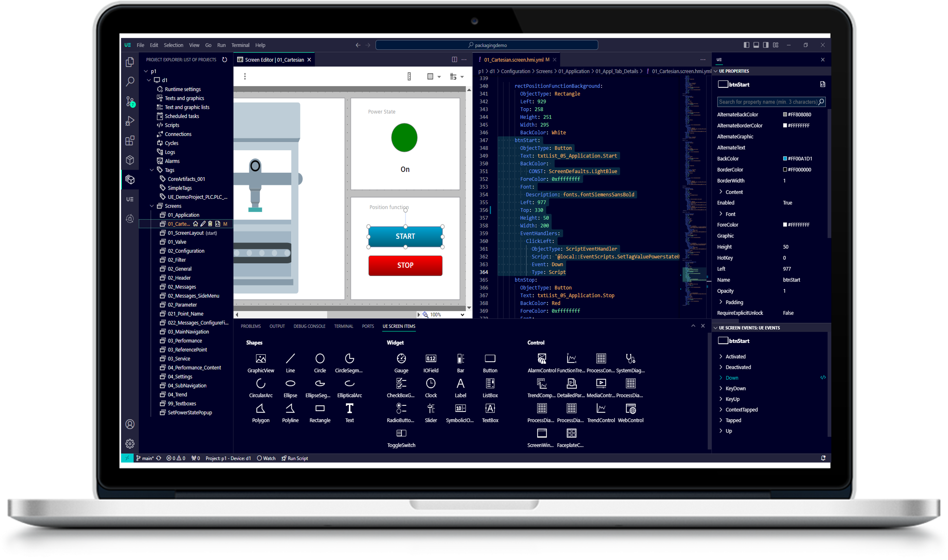Viewport: 948px width, 560px height.
Task: Collapse the p1 project node
Action: (x=146, y=71)
